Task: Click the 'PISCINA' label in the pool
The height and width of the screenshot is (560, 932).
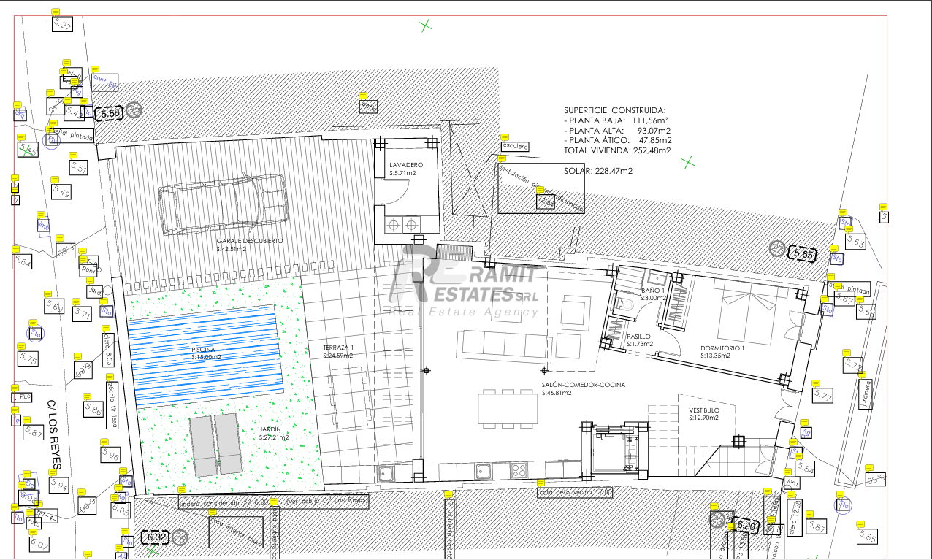Action: tap(204, 350)
